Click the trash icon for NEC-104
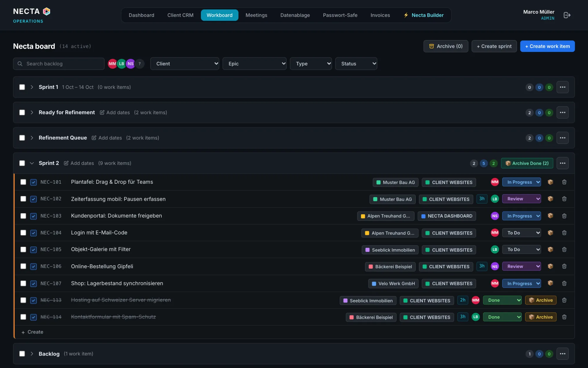Image resolution: width=588 pixels, height=368 pixels. click(x=564, y=233)
